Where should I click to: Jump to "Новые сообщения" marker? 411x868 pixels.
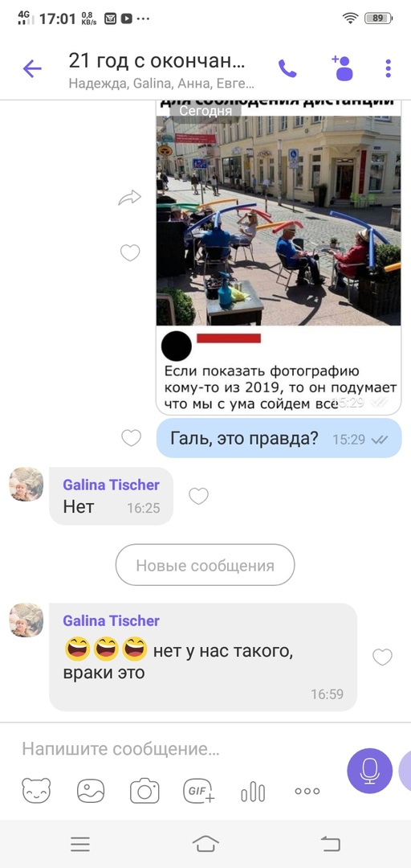pos(205,565)
